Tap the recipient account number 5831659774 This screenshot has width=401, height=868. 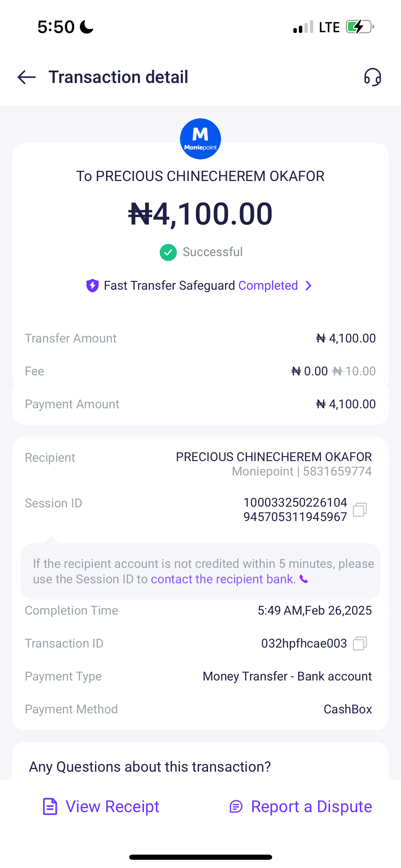tap(337, 471)
